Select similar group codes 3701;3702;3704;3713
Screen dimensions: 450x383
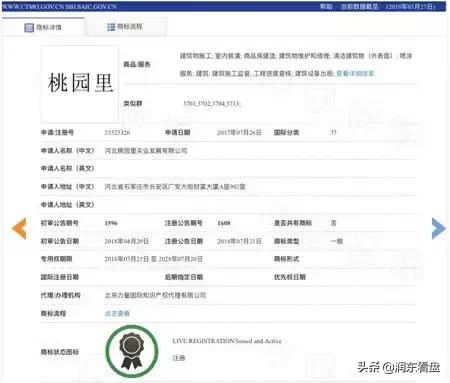(212, 103)
